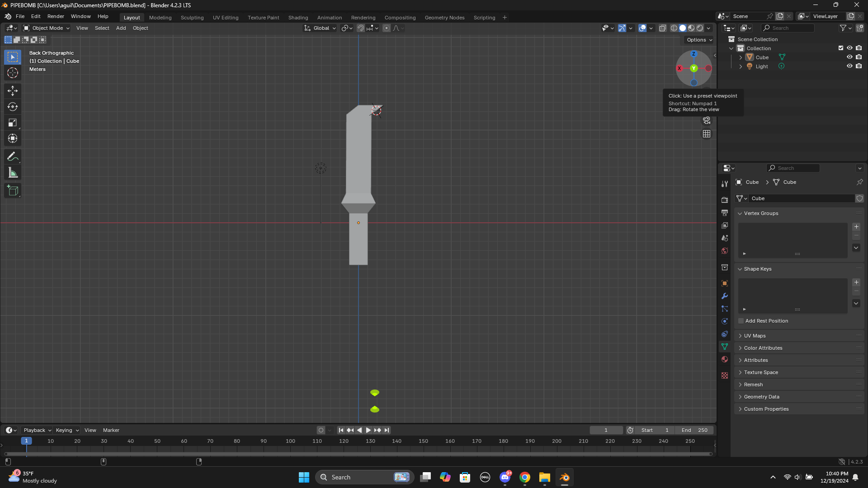Image resolution: width=868 pixels, height=488 pixels.
Task: Add a new vertex group
Action: [x=856, y=227]
